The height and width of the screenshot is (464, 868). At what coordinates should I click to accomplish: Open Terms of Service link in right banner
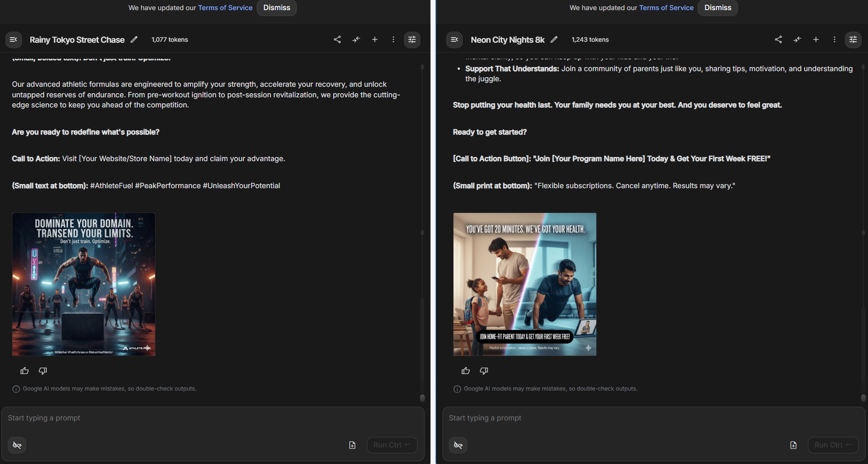click(x=666, y=8)
